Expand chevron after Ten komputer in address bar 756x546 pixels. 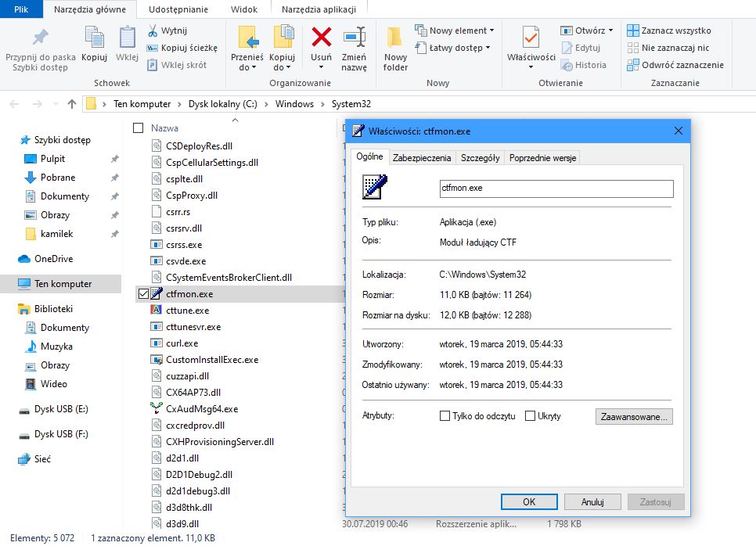pos(179,104)
